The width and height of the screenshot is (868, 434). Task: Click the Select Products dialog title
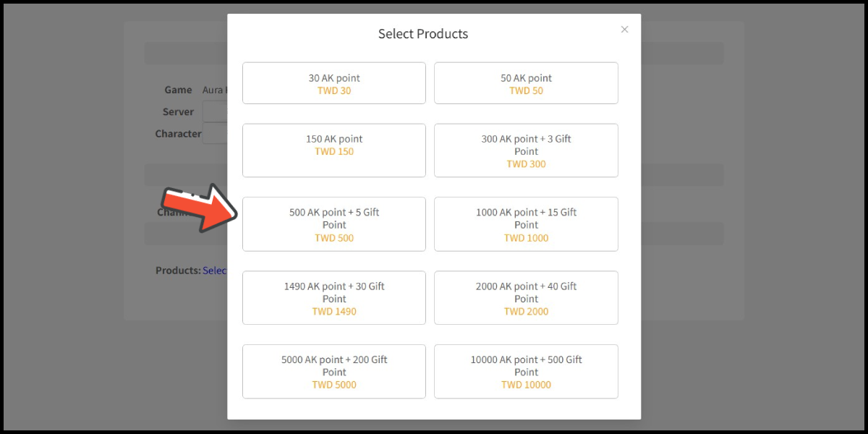tap(423, 34)
